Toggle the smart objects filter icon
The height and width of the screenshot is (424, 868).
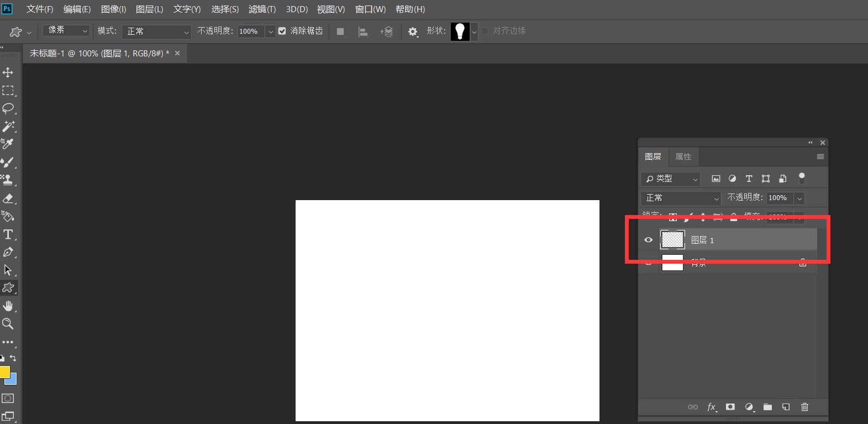tap(782, 179)
